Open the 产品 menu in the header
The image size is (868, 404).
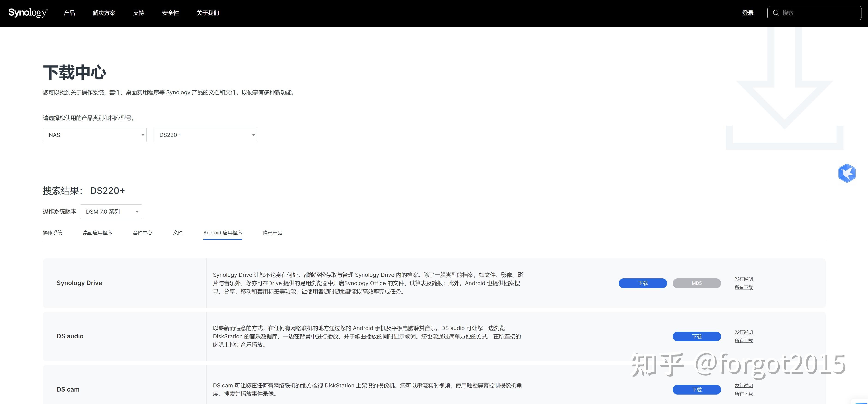point(69,13)
